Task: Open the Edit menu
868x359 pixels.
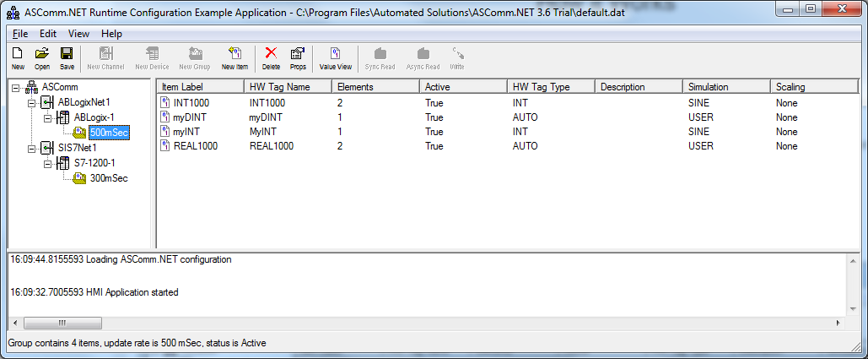Action: pyautogui.click(x=48, y=34)
